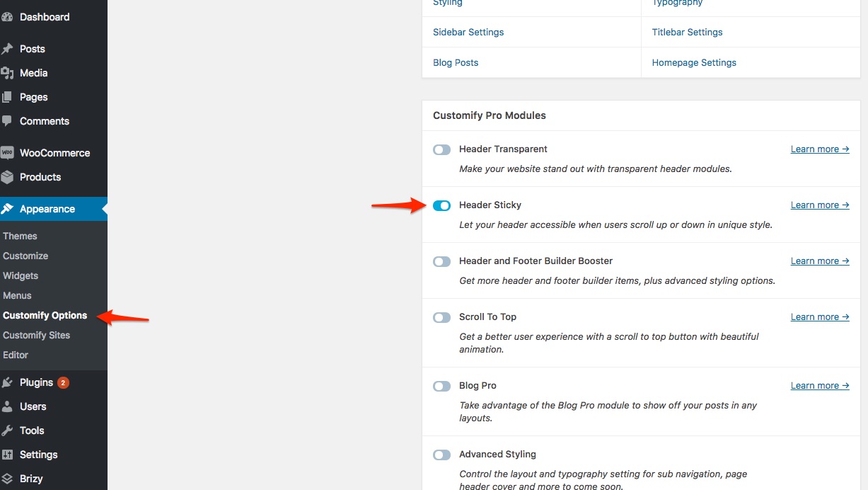Click the Dashboard gauge icon in sidebar
This screenshot has width=868, height=490.
pyautogui.click(x=7, y=17)
